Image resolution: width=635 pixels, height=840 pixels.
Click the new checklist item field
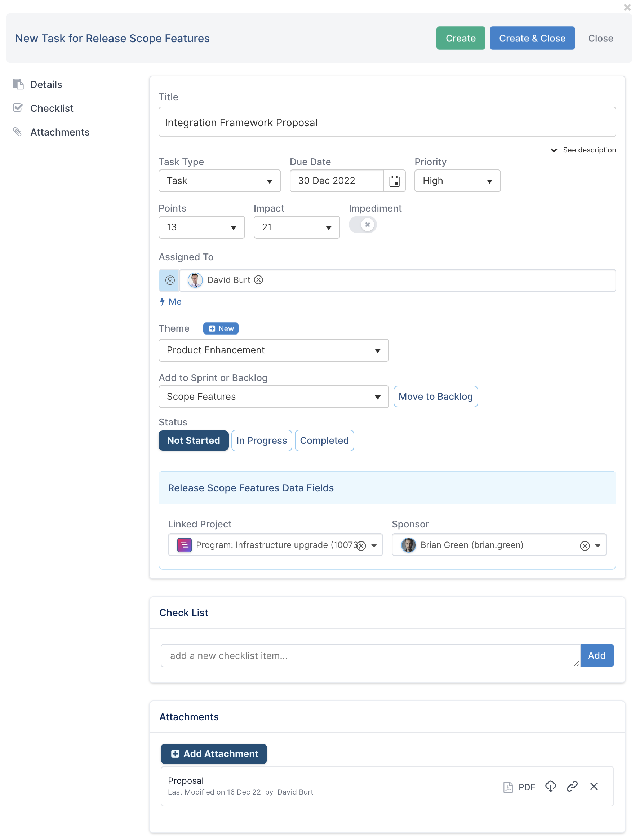click(x=370, y=656)
